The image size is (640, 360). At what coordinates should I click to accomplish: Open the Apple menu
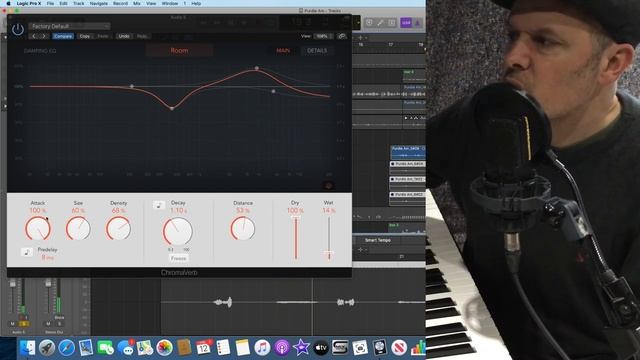[8, 3]
